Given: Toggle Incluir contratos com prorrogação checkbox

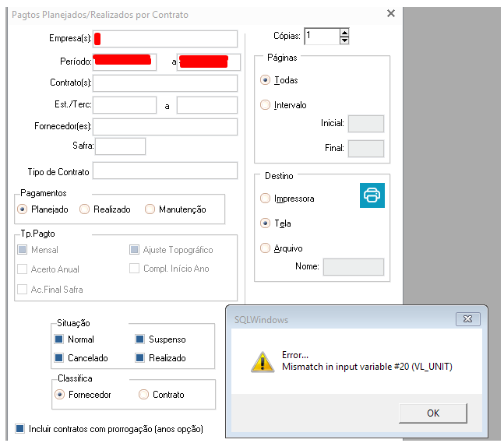Looking at the screenshot, I should pyautogui.click(x=20, y=429).
